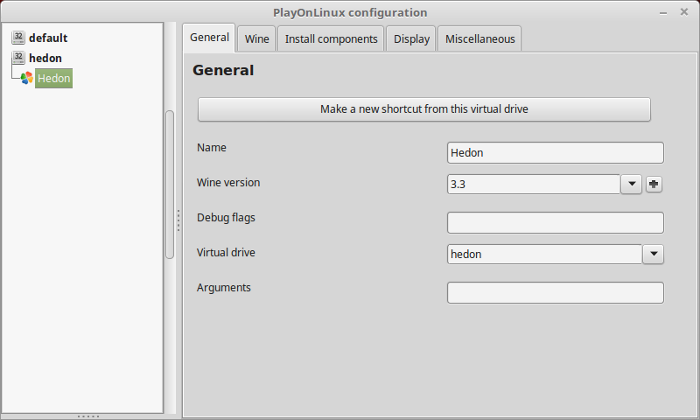Click the Arguments input field
Image resolution: width=700 pixels, height=420 pixels.
click(x=555, y=293)
